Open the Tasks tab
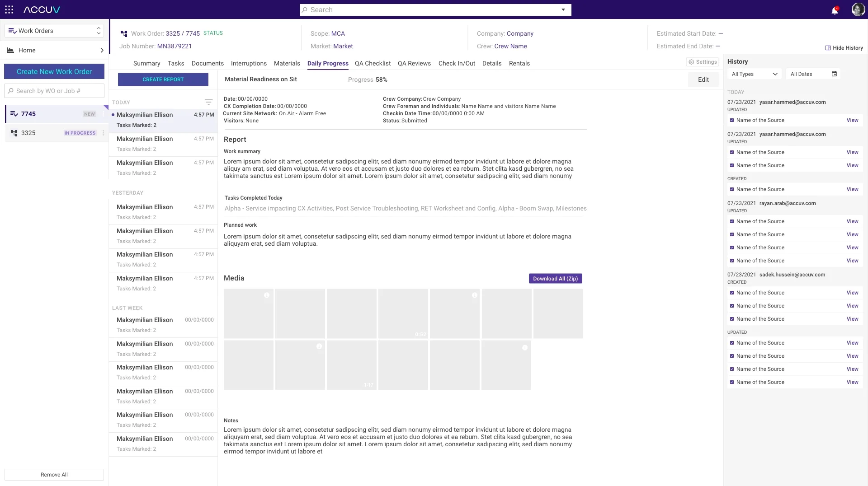This screenshot has height=486, width=868. pos(176,63)
